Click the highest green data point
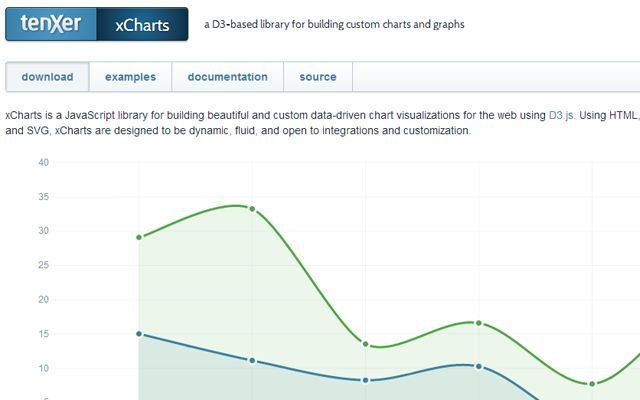 click(x=252, y=209)
